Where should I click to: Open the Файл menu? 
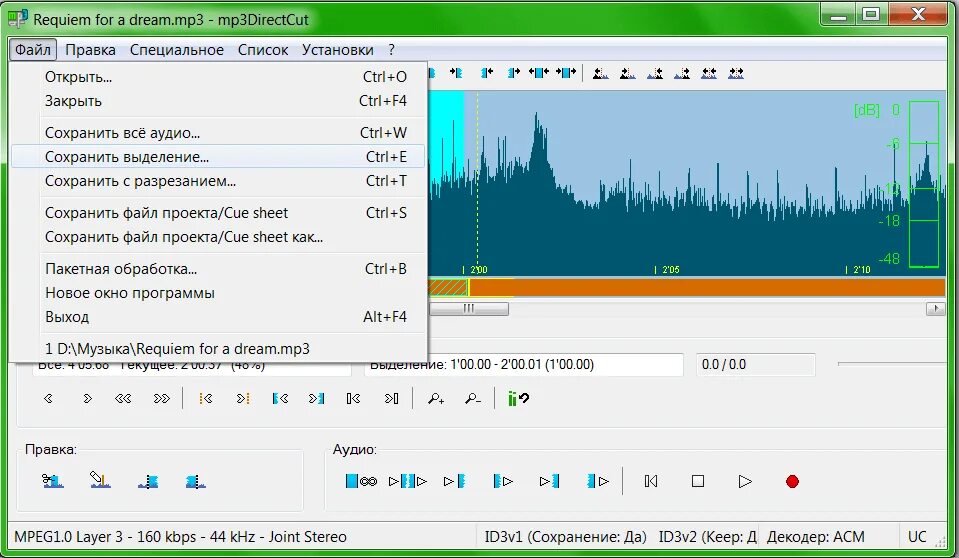click(x=33, y=50)
